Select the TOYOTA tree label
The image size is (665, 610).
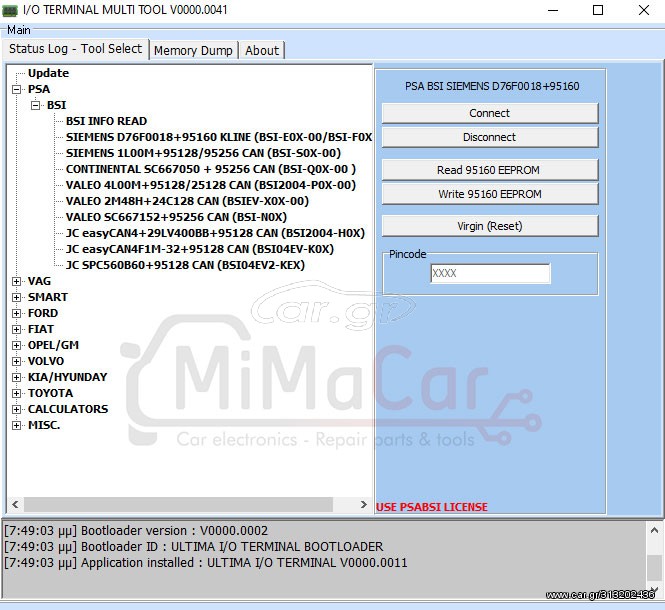point(50,393)
